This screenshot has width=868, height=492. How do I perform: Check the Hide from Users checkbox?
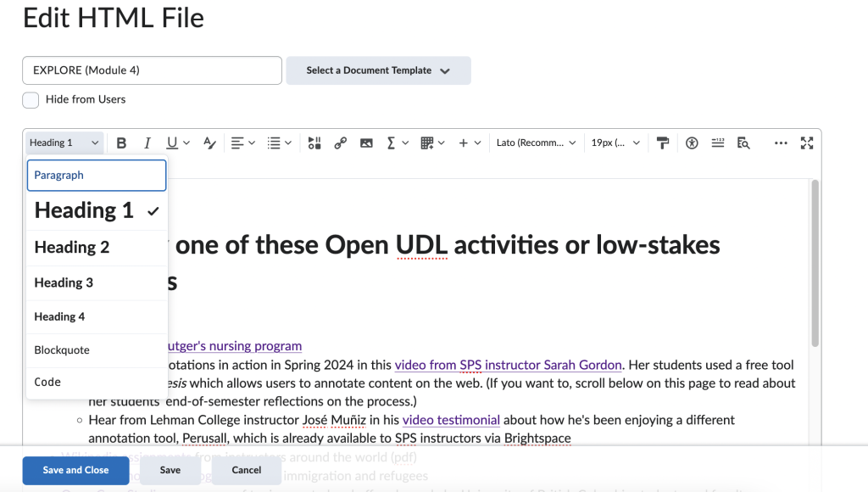(x=31, y=100)
